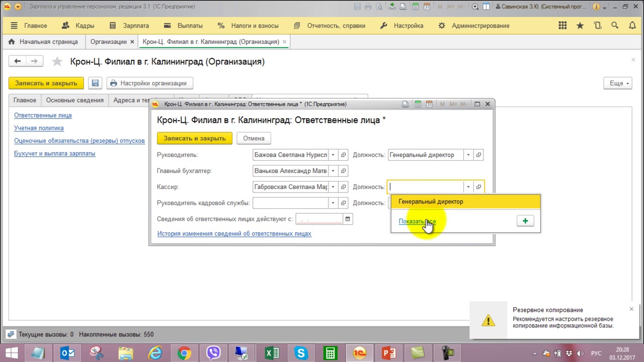Screen dimensions: 644x362
Task: Open Favorites star in the top panel
Action: point(580,26)
